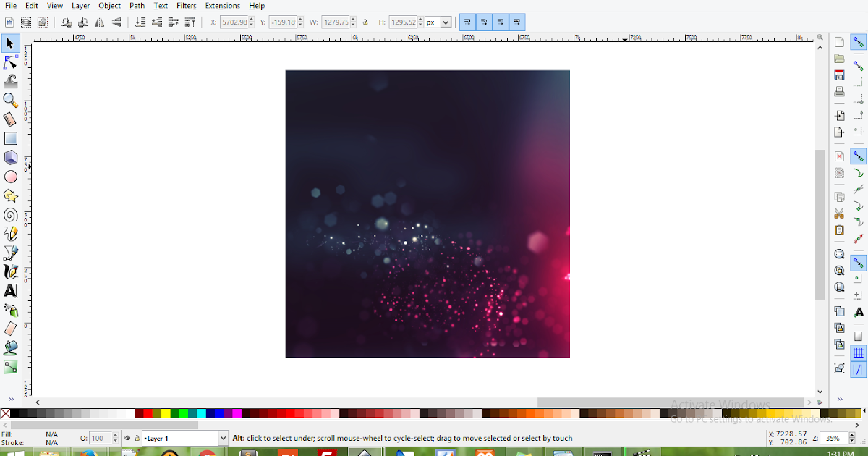Open the Filters menu
Viewport: 868px width, 456px height.
tap(187, 6)
